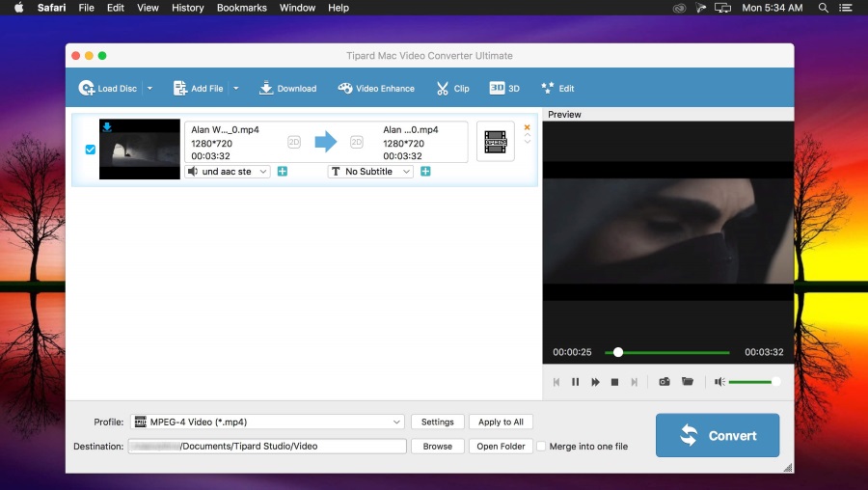
Task: Open the Profile MPEG-4 Video dropdown
Action: (267, 422)
